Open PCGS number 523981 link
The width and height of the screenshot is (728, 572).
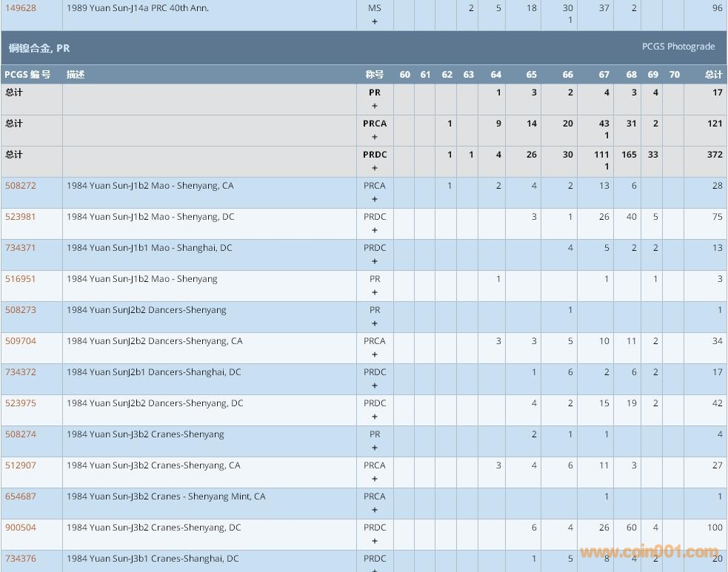(x=20, y=217)
